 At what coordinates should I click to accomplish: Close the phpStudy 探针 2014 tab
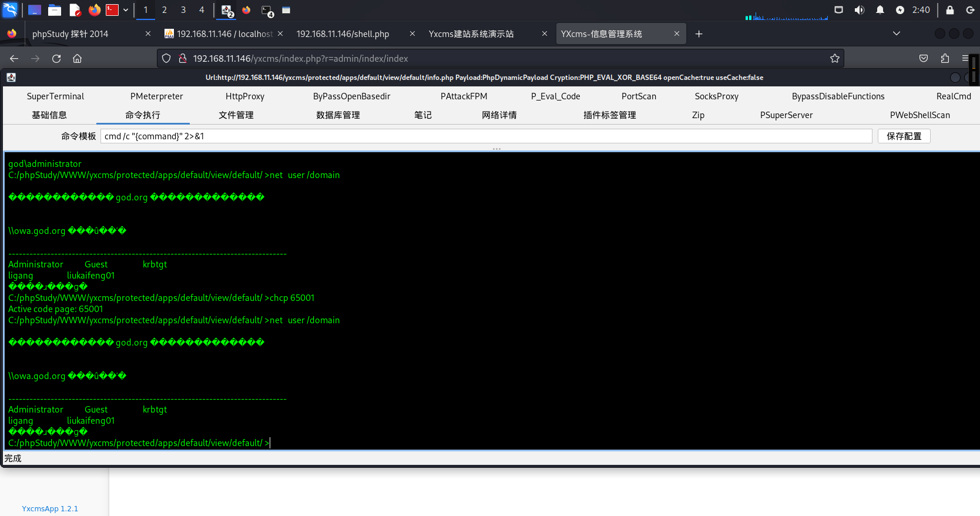148,34
